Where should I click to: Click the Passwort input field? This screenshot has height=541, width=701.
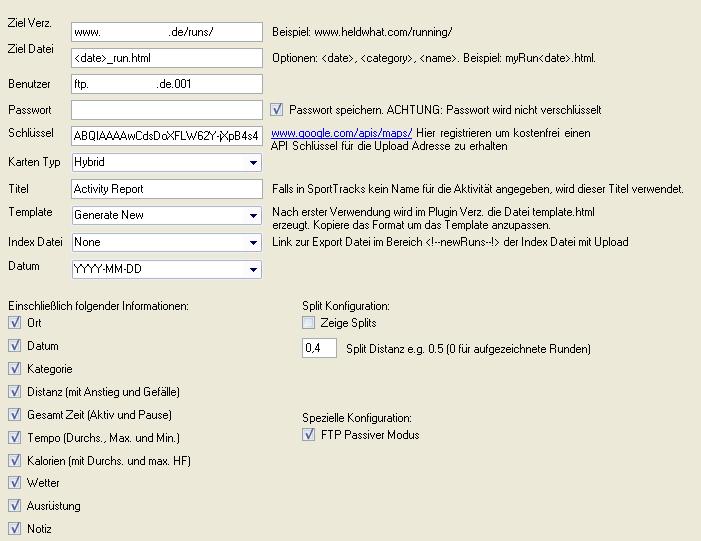click(166, 110)
